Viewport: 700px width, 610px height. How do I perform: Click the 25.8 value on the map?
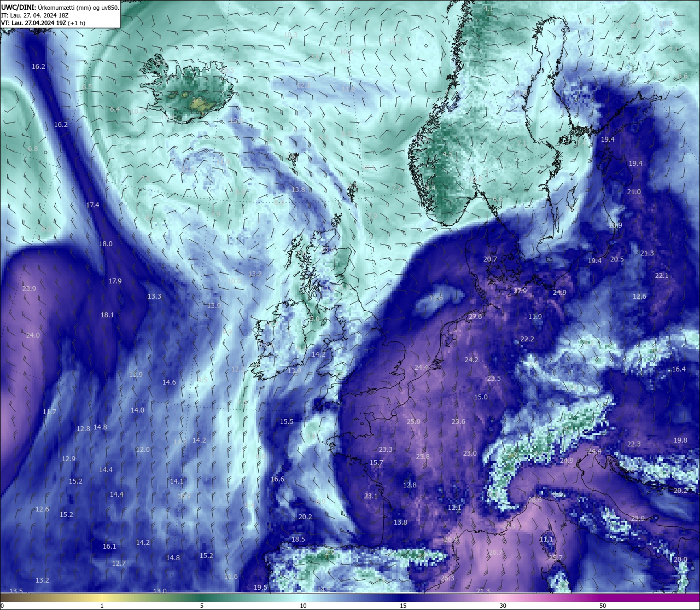423,457
